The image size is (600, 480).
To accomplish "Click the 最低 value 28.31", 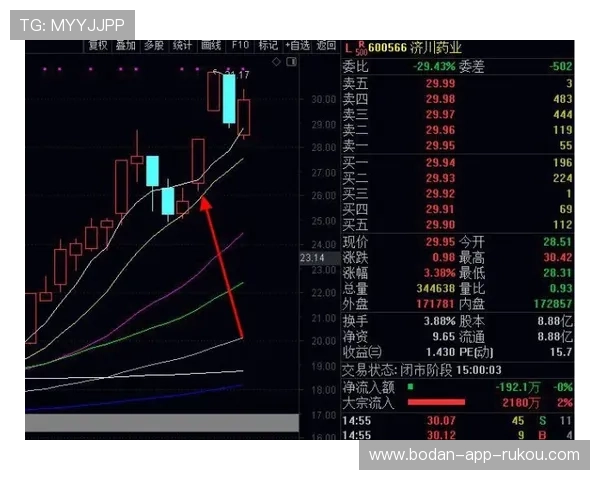I will click(x=558, y=273).
